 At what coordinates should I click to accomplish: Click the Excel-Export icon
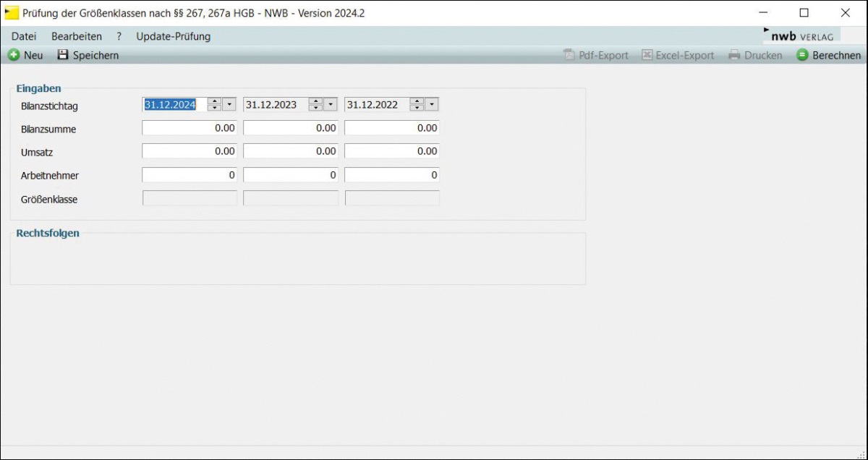pos(647,56)
